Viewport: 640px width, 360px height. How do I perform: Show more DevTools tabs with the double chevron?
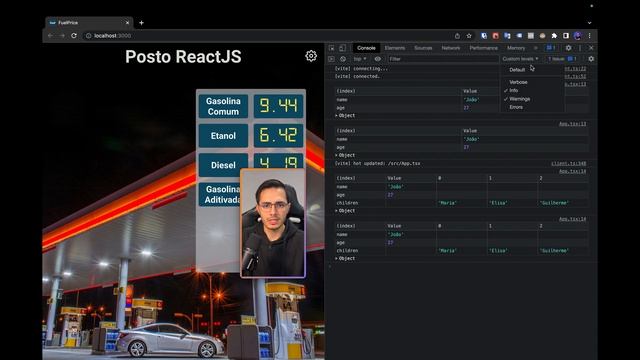coord(536,48)
